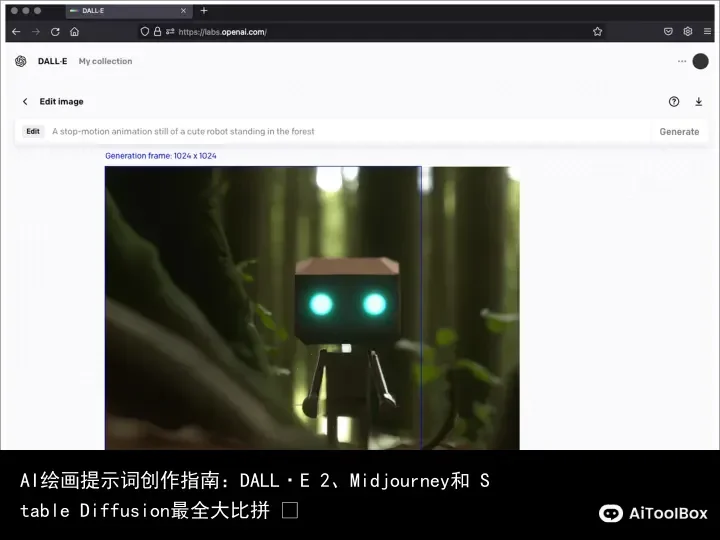Open the DALL-E home link
720x540 pixels.
[52, 61]
